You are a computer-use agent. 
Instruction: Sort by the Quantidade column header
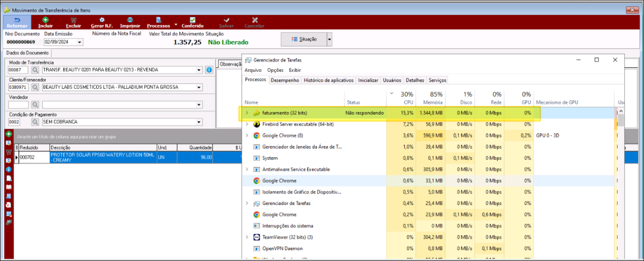point(195,147)
